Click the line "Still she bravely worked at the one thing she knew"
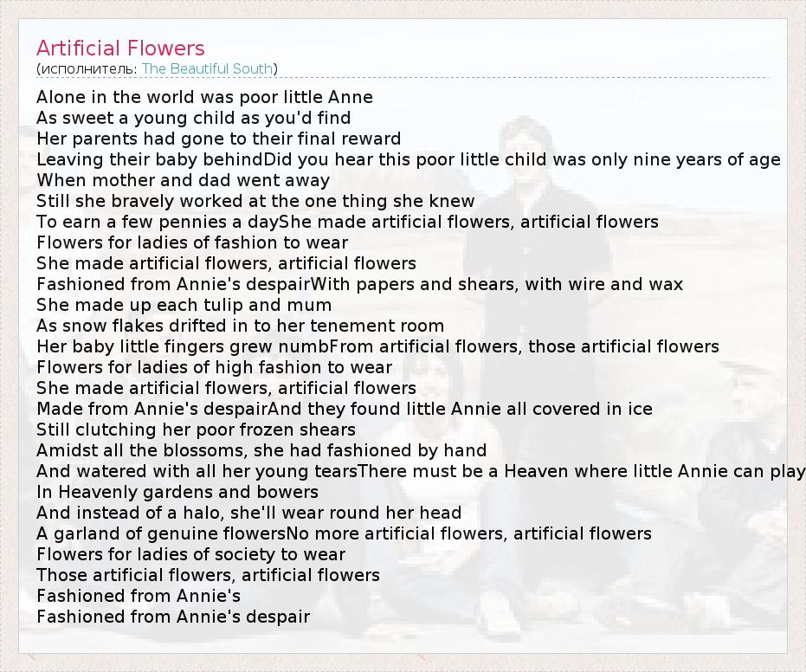806x672 pixels. [x=255, y=201]
